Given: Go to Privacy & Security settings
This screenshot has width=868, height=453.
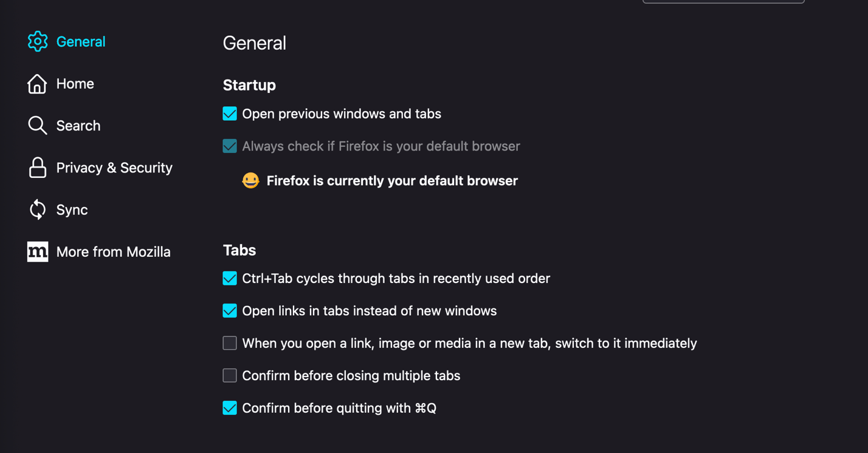Looking at the screenshot, I should [114, 168].
